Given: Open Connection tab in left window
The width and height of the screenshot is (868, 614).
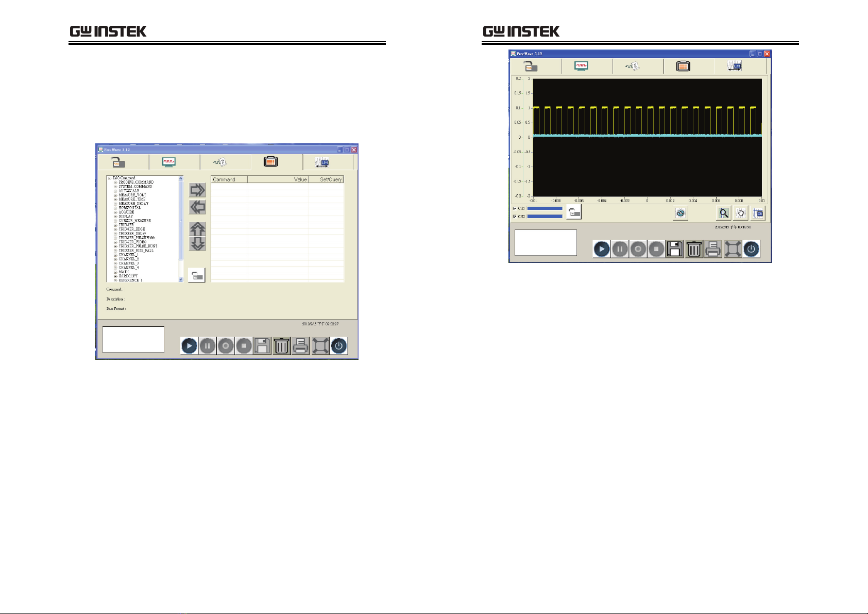Looking at the screenshot, I should click(x=123, y=162).
